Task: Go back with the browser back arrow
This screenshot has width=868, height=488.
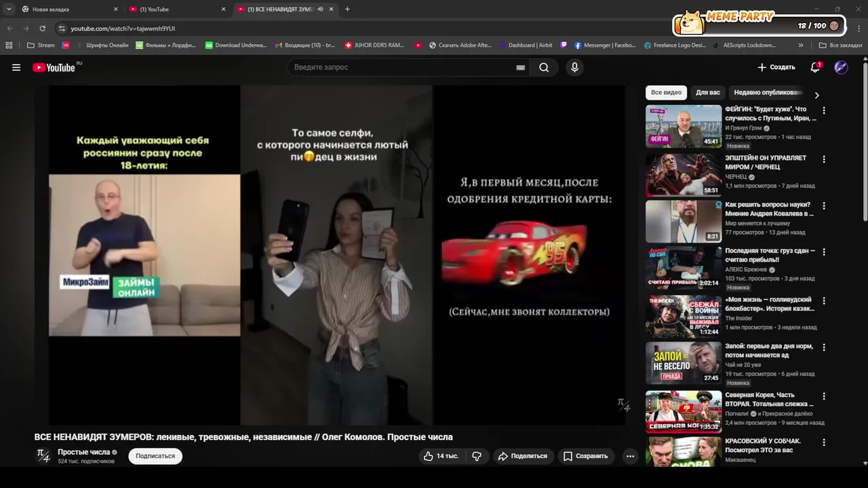Action: pos(9,28)
